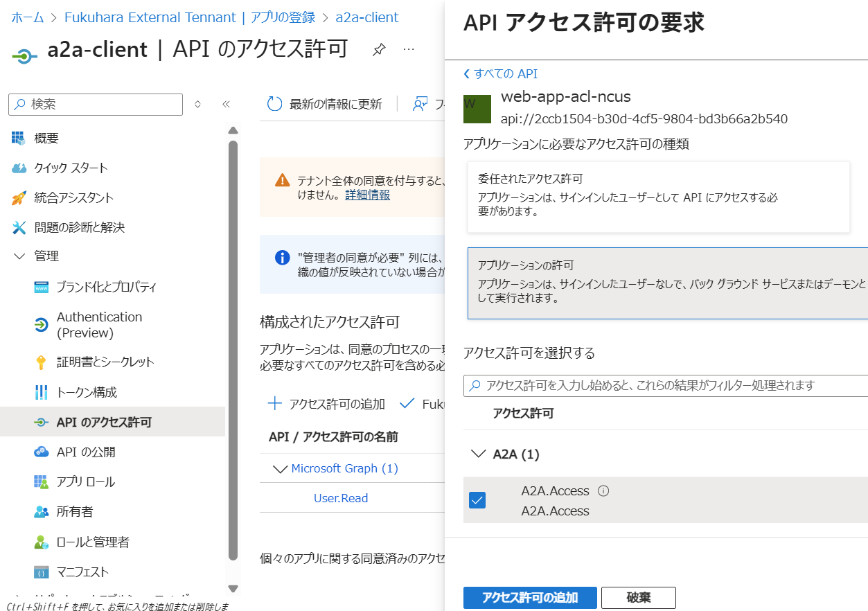Click the アプリ ロール grid icon
868x611 pixels.
click(x=41, y=481)
